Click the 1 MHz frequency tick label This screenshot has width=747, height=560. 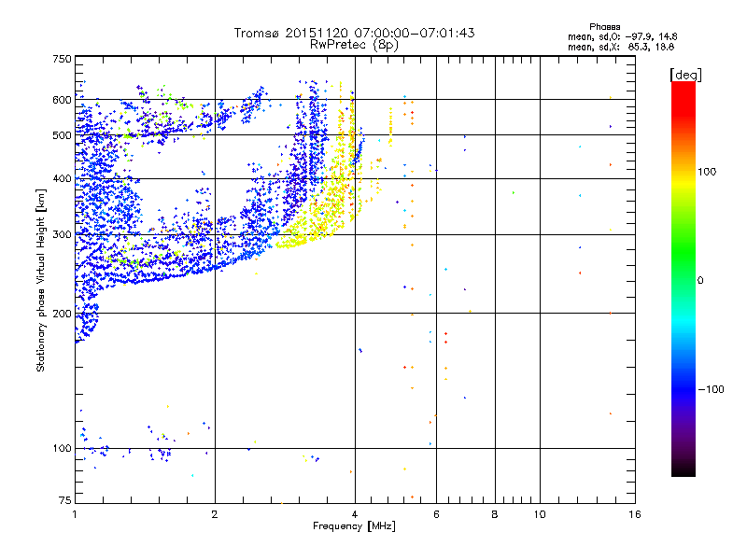(75, 514)
